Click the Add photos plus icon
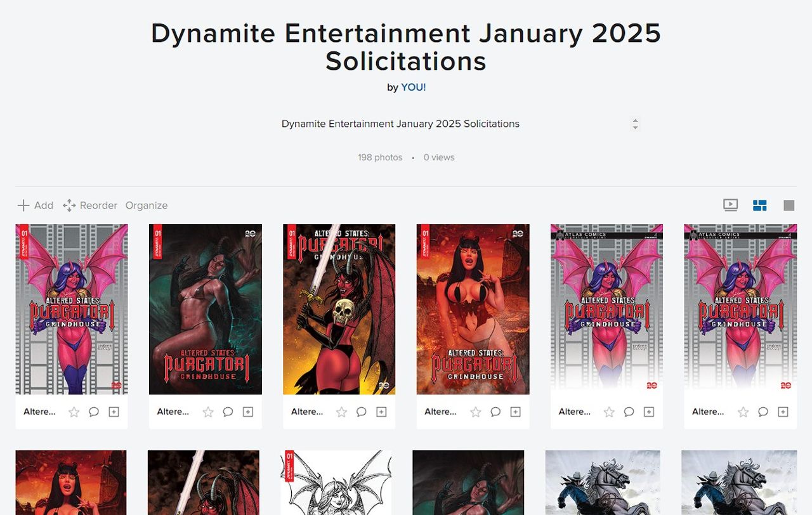The image size is (812, 515). (x=23, y=205)
